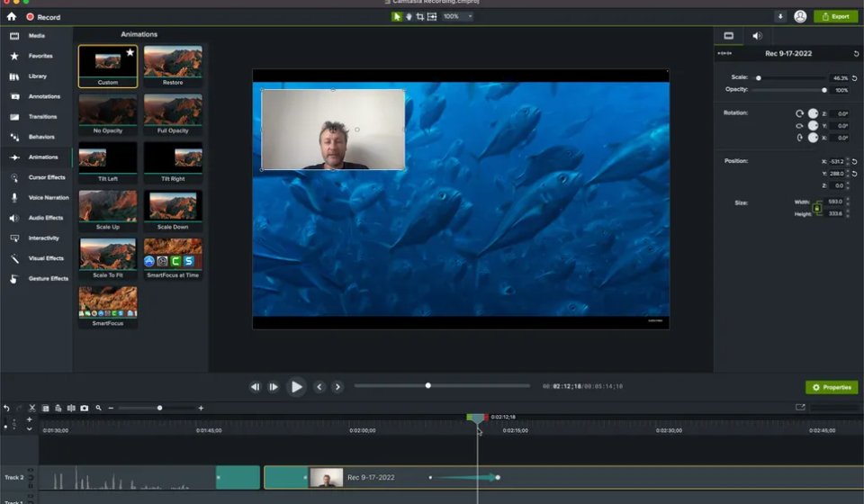Image resolution: width=864 pixels, height=504 pixels.
Task: Open the Visual Effects tab
Action: click(x=36, y=258)
